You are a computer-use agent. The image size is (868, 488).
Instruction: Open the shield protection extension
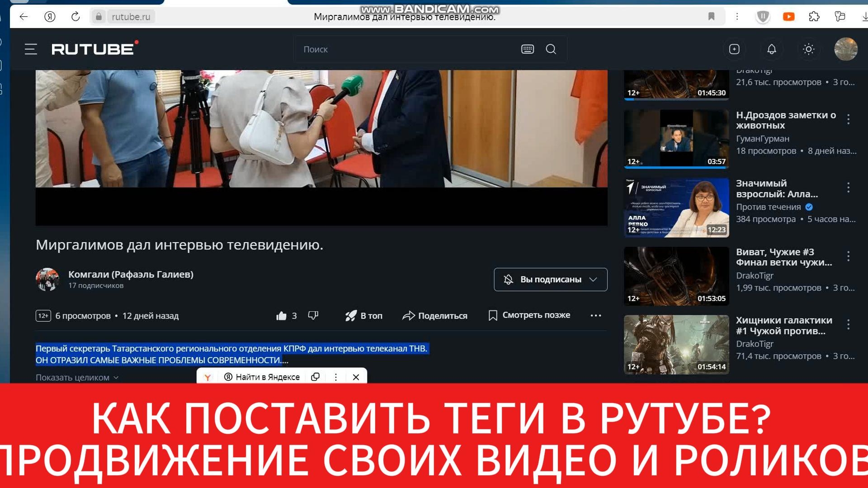763,17
